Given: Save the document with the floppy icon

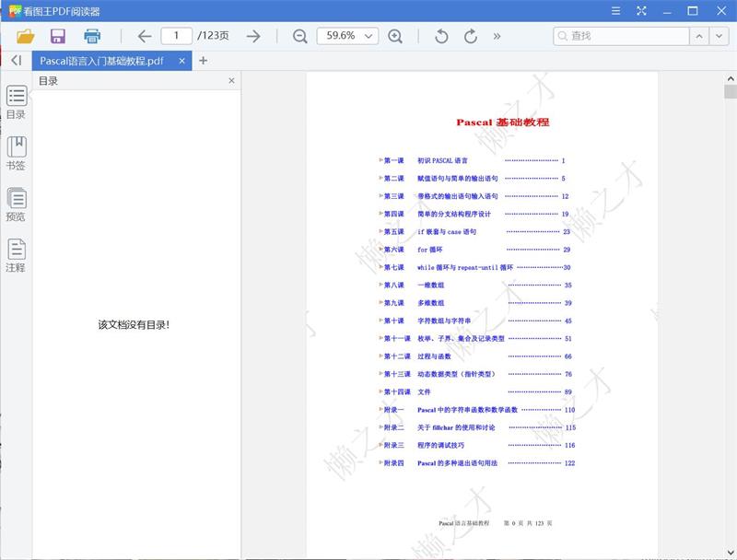Looking at the screenshot, I should [58, 36].
